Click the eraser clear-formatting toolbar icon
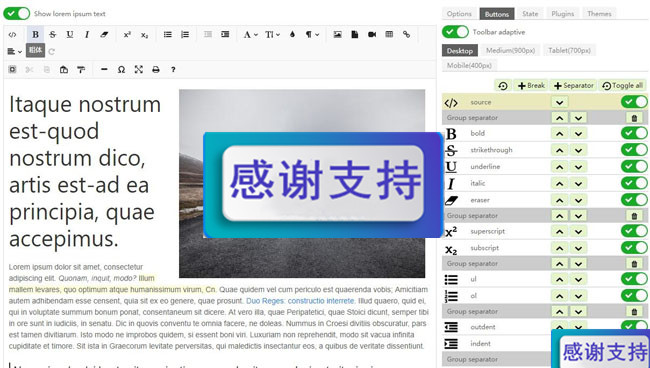 pyautogui.click(x=104, y=34)
